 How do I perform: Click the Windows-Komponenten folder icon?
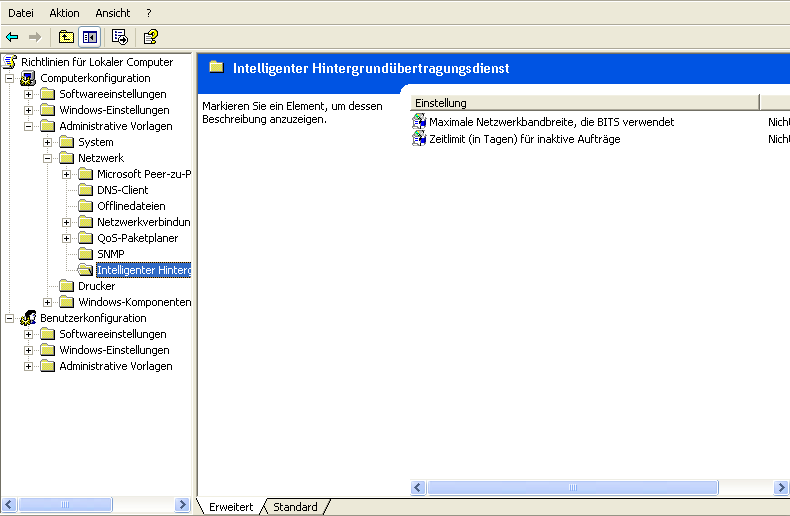pos(67,302)
